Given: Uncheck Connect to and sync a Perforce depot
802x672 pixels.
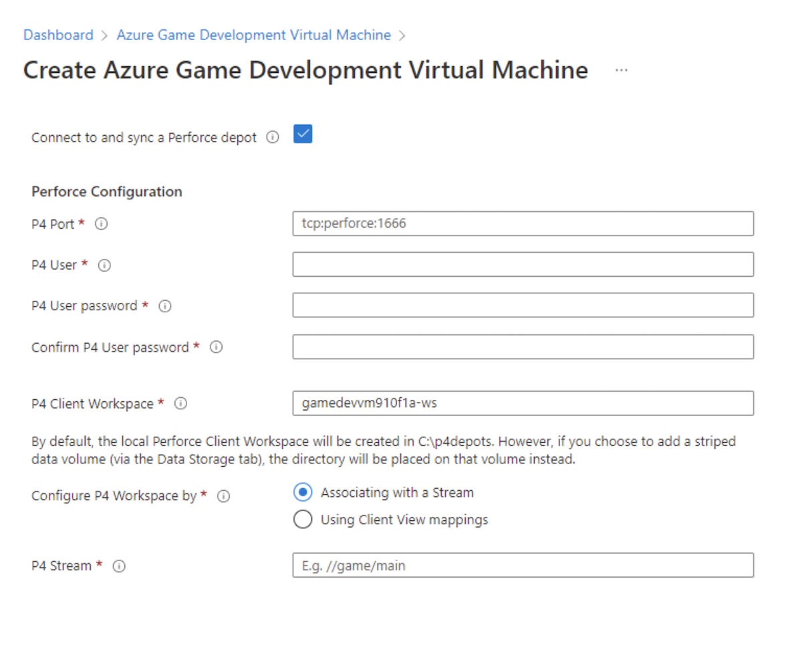Looking at the screenshot, I should (303, 134).
